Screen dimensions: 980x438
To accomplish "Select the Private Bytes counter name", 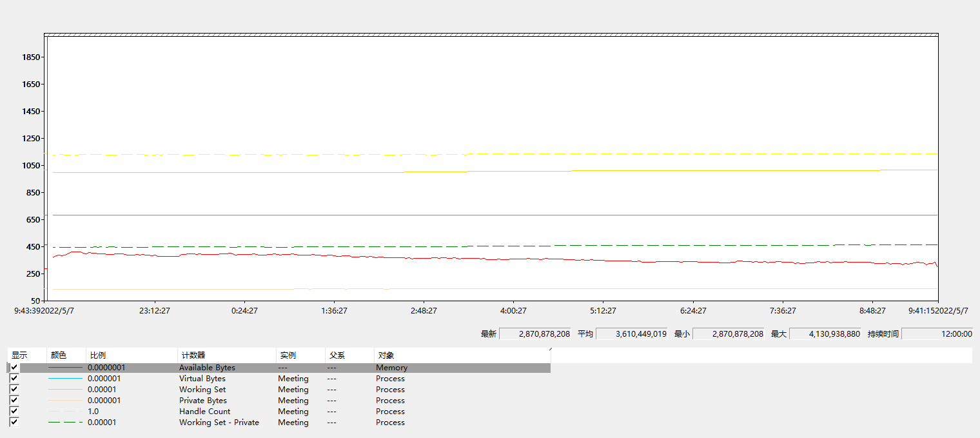I will (202, 401).
